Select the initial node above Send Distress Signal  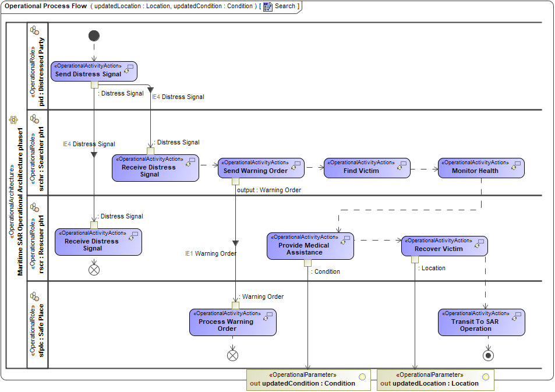[x=93, y=36]
